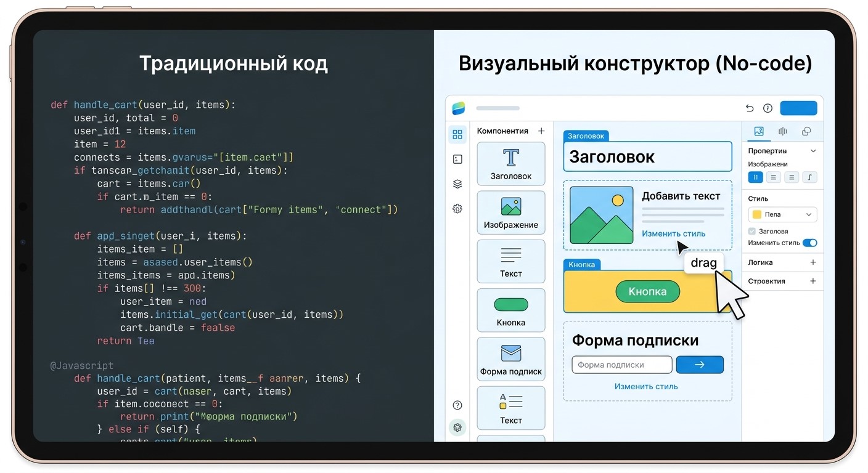Image resolution: width=868 pixels, height=473 pixels.
Task: Click the Стиль label in properties panel
Action: click(x=758, y=199)
